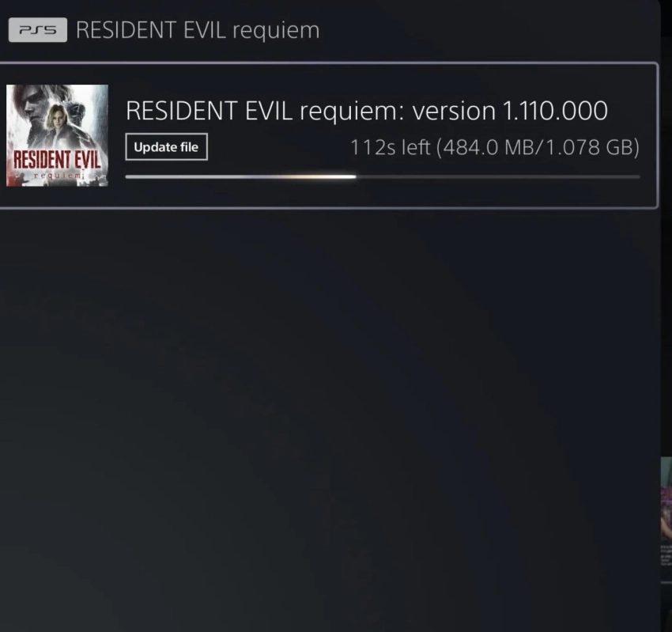The height and width of the screenshot is (632, 672).
Task: Click the word requiem in the header
Action: 276,31
